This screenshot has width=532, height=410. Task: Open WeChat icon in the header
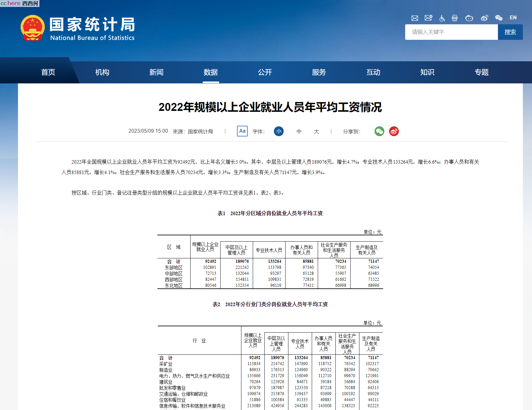click(x=499, y=18)
